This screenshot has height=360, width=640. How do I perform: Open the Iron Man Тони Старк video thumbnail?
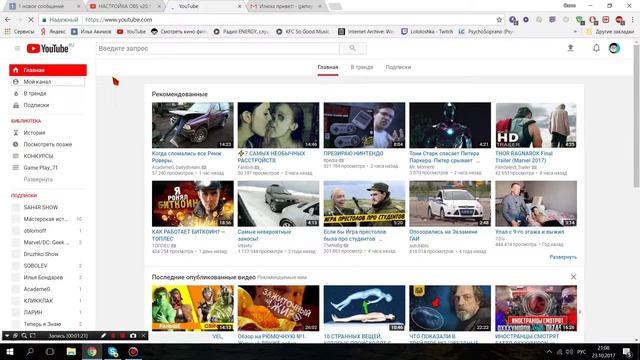[450, 125]
